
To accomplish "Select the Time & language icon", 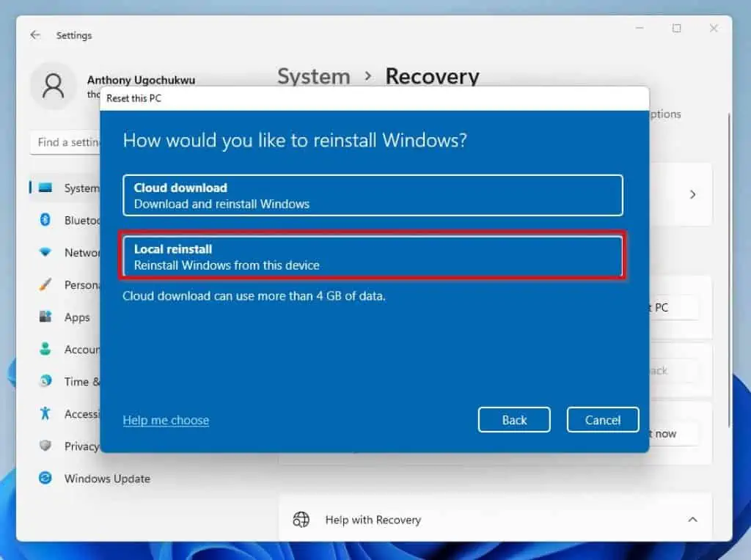I will (x=46, y=381).
